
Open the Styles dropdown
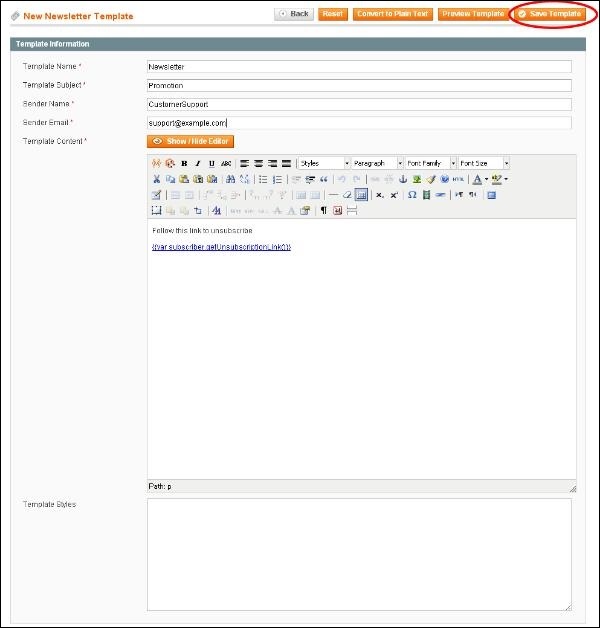coord(324,163)
